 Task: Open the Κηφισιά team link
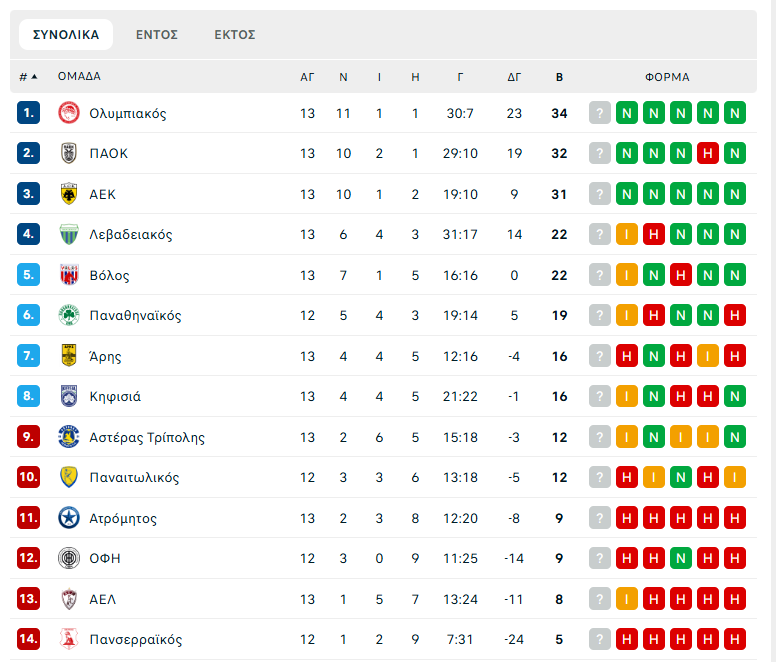click(115, 396)
